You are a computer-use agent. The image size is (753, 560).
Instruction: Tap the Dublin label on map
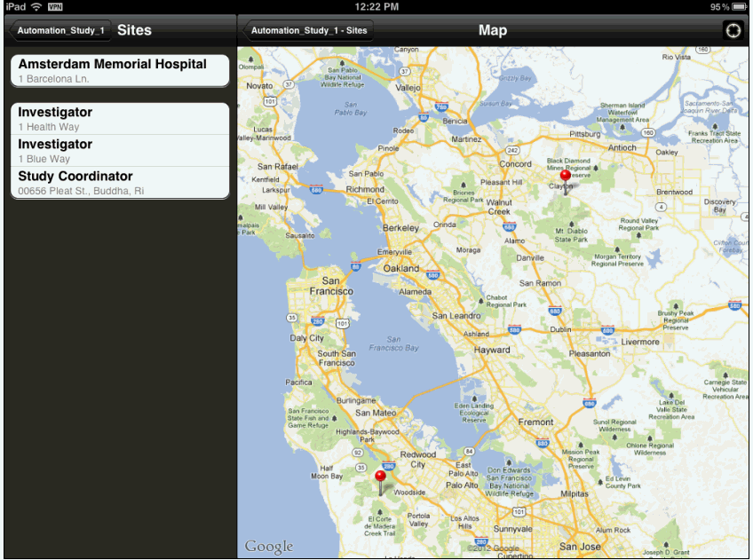[560, 329]
